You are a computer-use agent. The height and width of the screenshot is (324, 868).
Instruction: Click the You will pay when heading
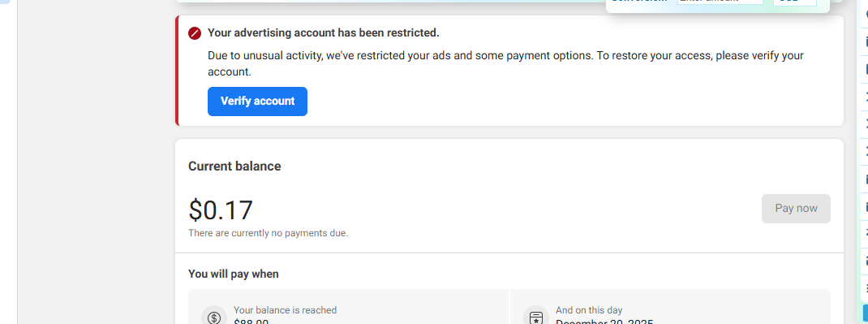[x=234, y=274]
